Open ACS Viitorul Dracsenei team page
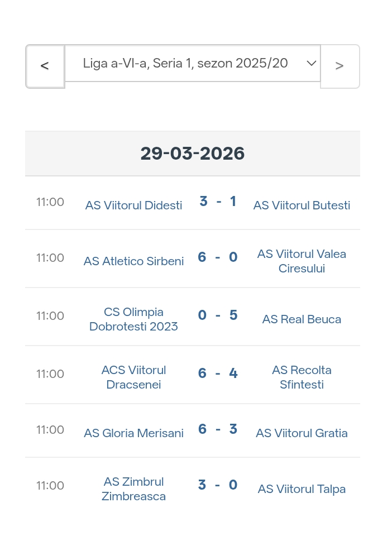Viewport: 392px width, 541px height. tap(133, 377)
